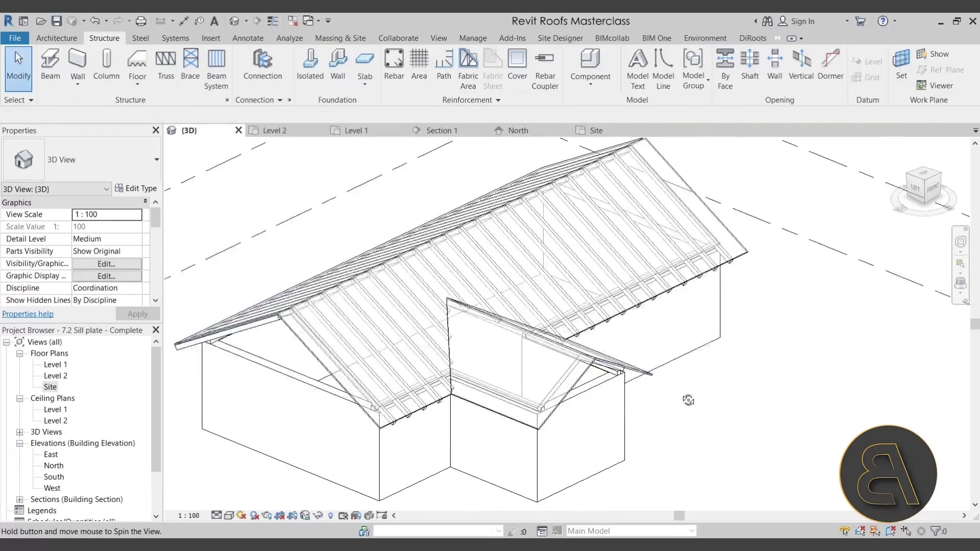Click the Vertical opening tool
This screenshot has width=980, height=551.
[801, 64]
